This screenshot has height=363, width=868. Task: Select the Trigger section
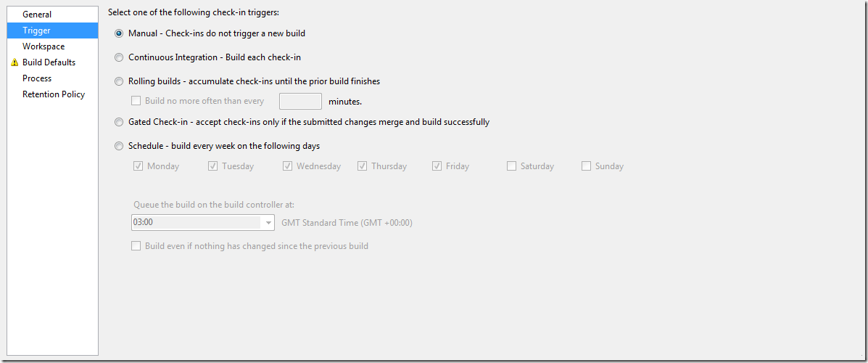pos(53,30)
